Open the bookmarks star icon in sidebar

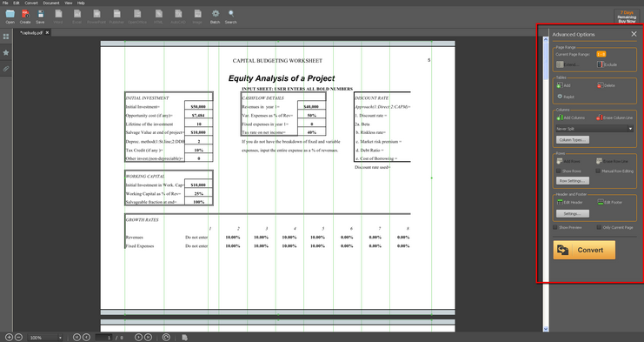6,52
